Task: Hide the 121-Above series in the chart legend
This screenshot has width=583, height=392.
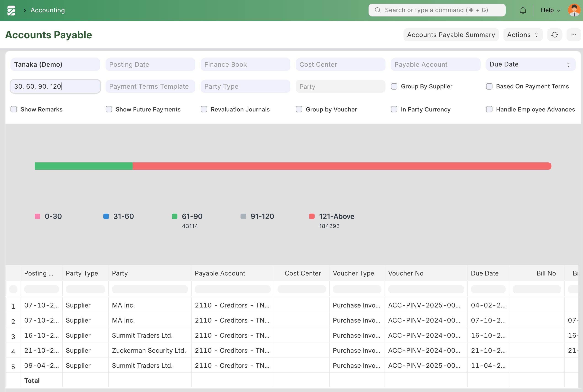Action: (x=336, y=216)
